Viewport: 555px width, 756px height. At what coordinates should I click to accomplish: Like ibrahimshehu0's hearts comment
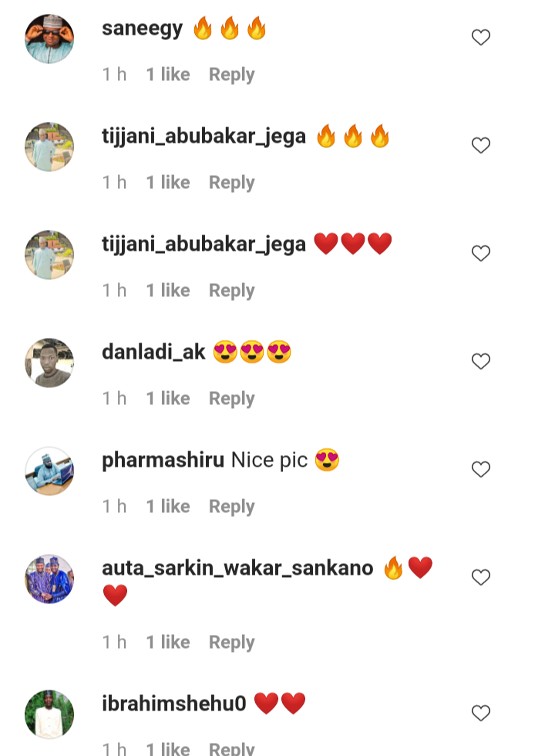tap(481, 713)
